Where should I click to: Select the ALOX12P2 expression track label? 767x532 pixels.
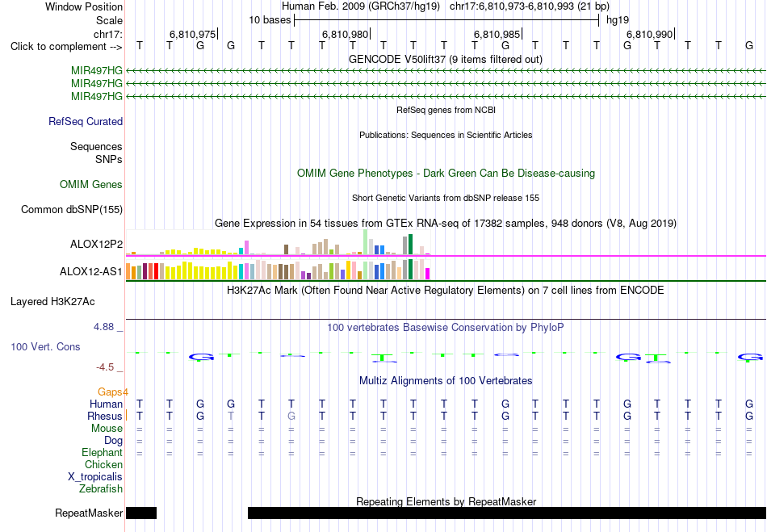pyautogui.click(x=96, y=244)
